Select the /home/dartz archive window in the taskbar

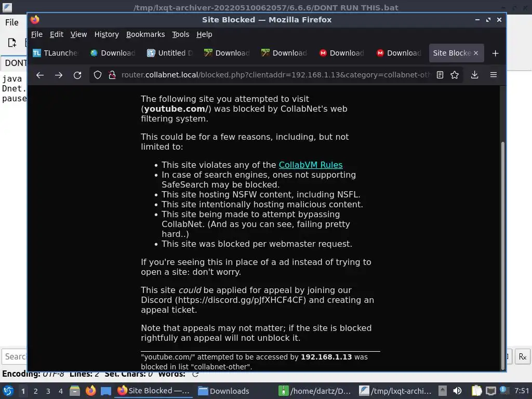[315, 391]
